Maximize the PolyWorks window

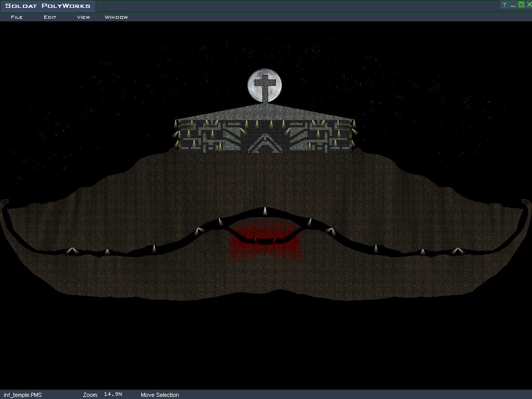pyautogui.click(x=521, y=5)
